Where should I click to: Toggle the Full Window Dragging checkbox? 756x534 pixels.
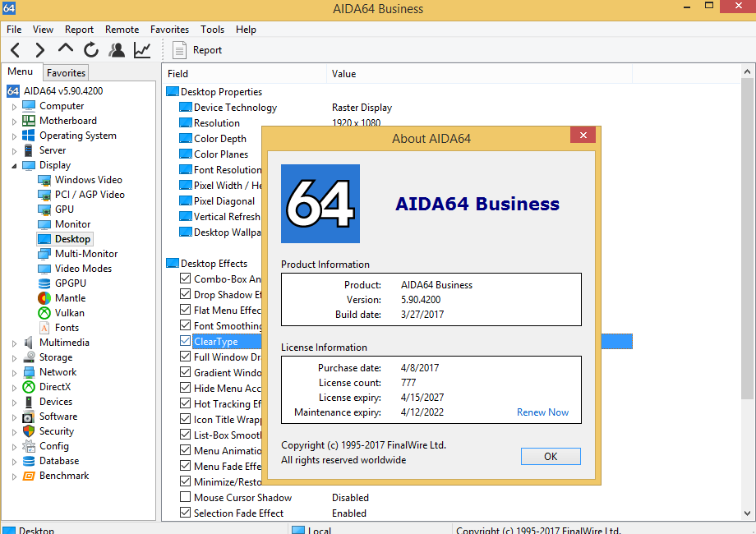(185, 357)
